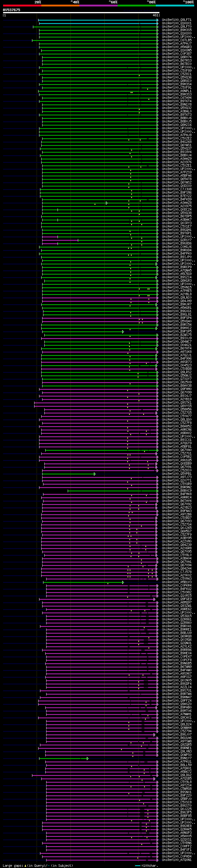Image resolution: width=197 pixels, height=868 pixels.
Task: Select label UniRef100_Q8RV74
Action: tap(177, 57)
